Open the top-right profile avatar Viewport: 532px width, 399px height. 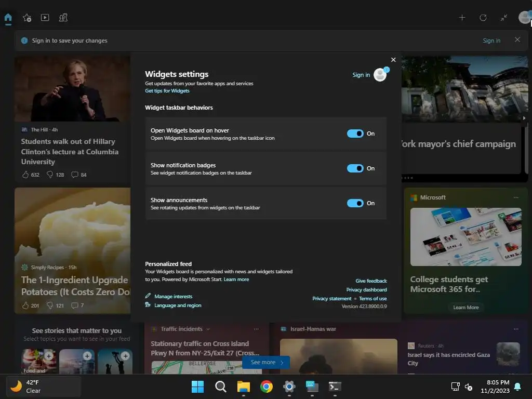coord(525,17)
